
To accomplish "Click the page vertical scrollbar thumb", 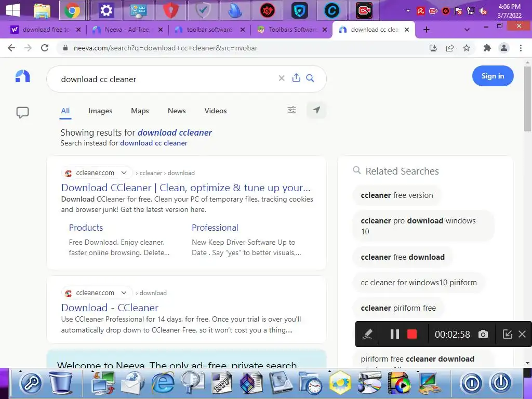I will coord(527,98).
